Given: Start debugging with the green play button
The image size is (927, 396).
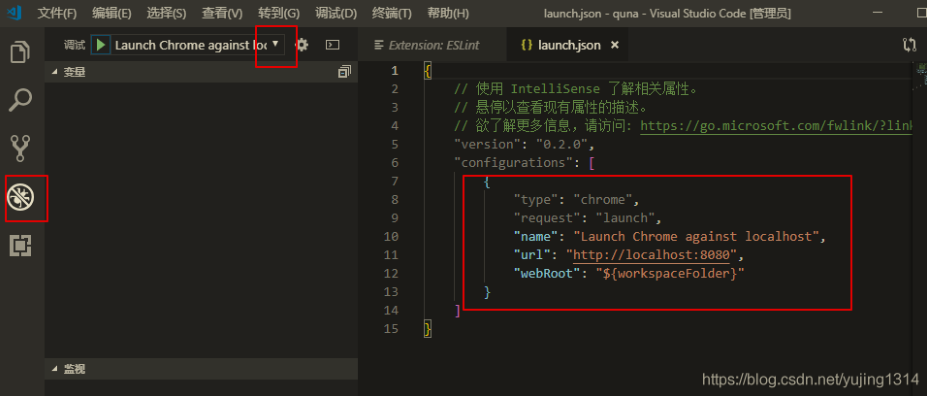Looking at the screenshot, I should click(x=101, y=45).
